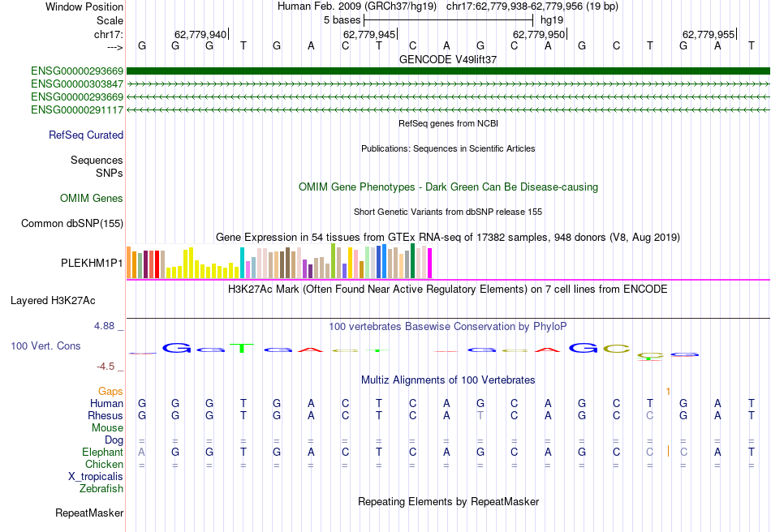Click the green T in conservation logo
Image resolution: width=771 pixels, height=532 pixels.
click(243, 348)
